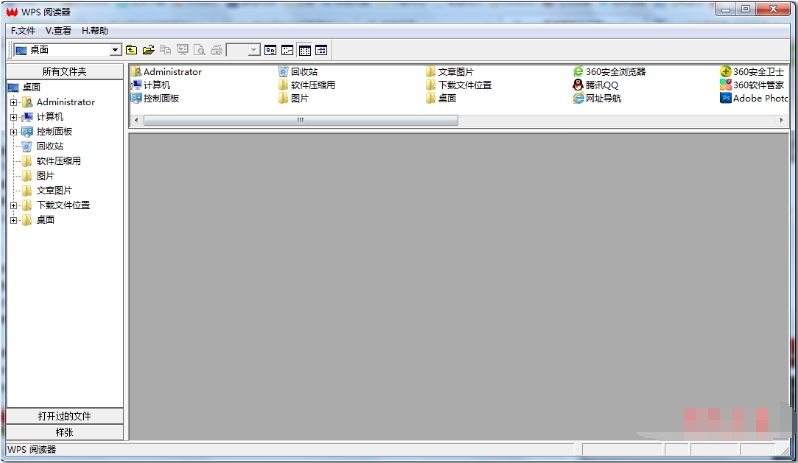Expand the 计算机 tree node
This screenshot has height=463, width=798.
(14, 117)
